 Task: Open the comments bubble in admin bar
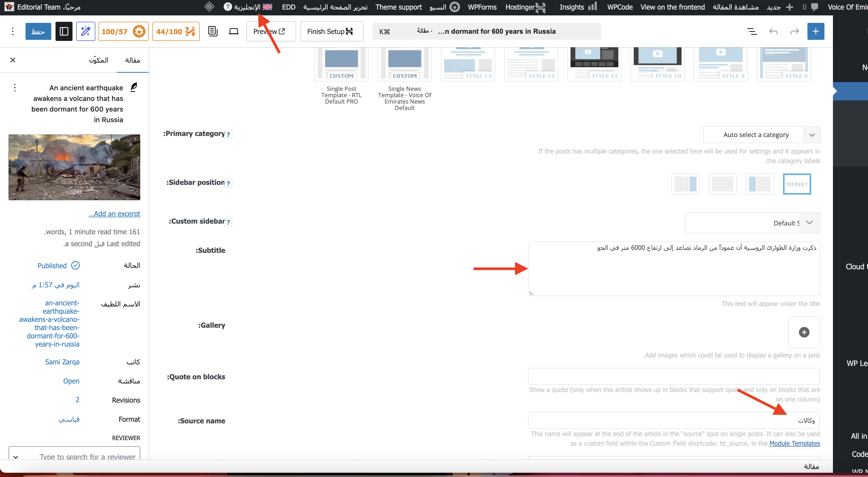[810, 7]
